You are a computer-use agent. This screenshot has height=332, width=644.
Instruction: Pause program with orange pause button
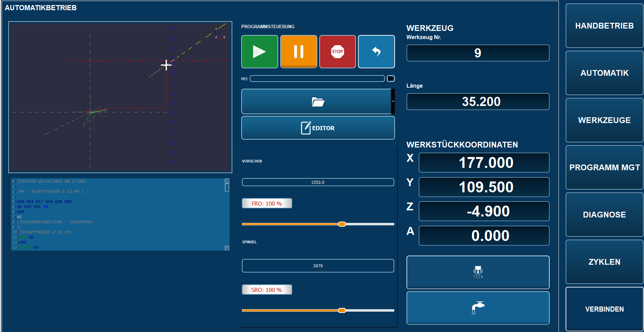tap(299, 52)
